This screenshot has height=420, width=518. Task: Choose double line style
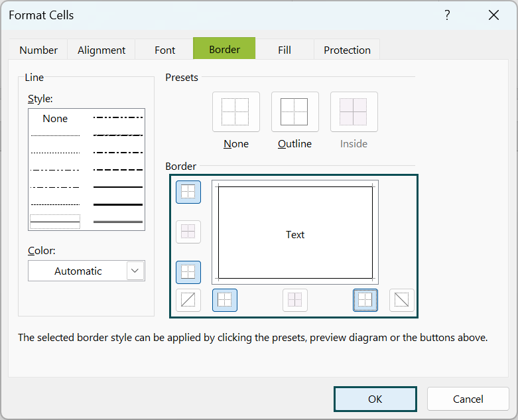[118, 222]
